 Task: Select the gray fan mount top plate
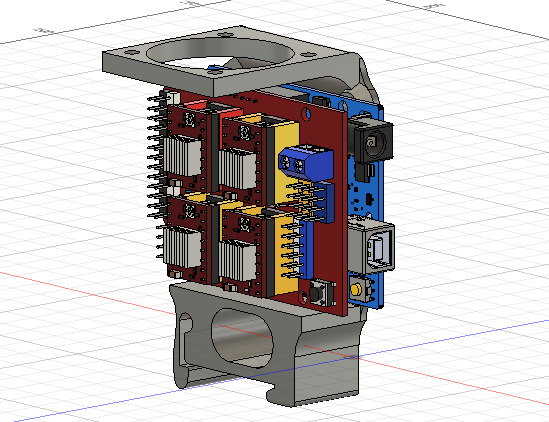click(x=231, y=60)
